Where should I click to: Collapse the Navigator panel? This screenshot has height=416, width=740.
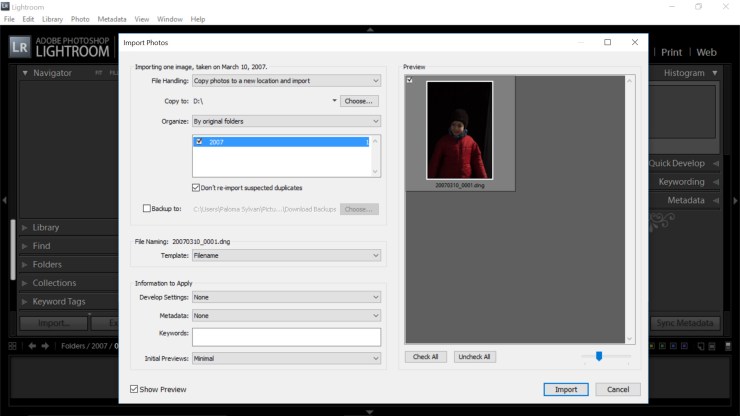(x=25, y=73)
